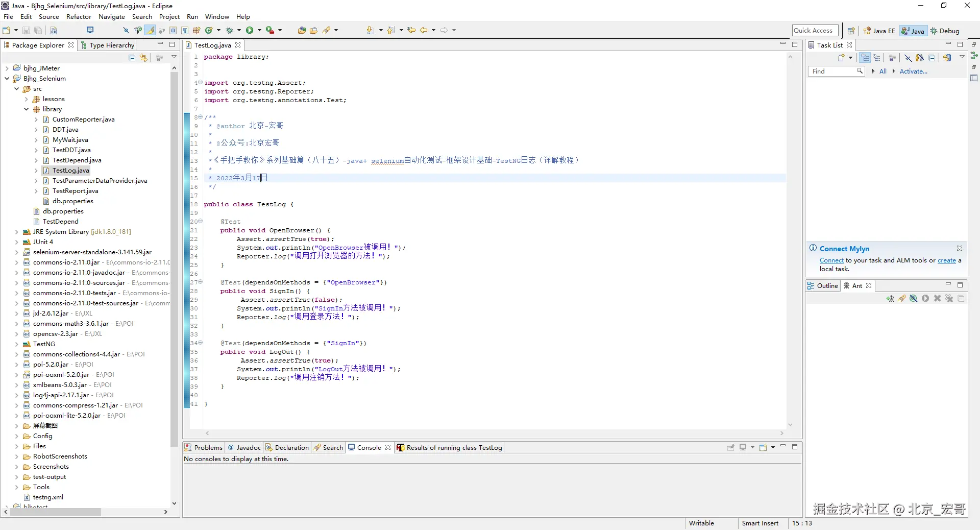Click the New file wizard toolbar icon
Image resolution: width=980 pixels, height=530 pixels.
[7, 31]
